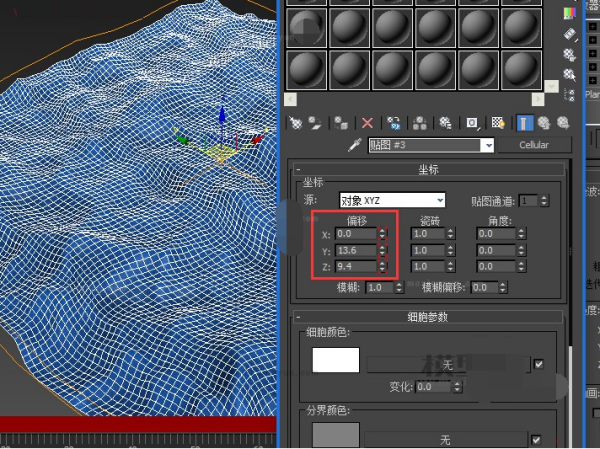This screenshot has height=449, width=600.
Task: Open the gray 分界颜色 color swatch
Action: [336, 435]
